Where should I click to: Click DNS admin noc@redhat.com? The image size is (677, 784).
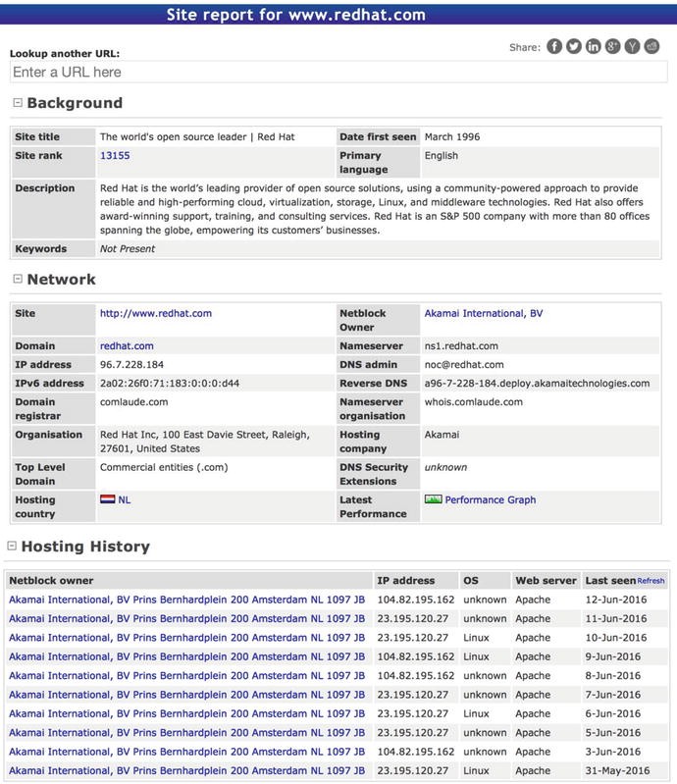[464, 364]
